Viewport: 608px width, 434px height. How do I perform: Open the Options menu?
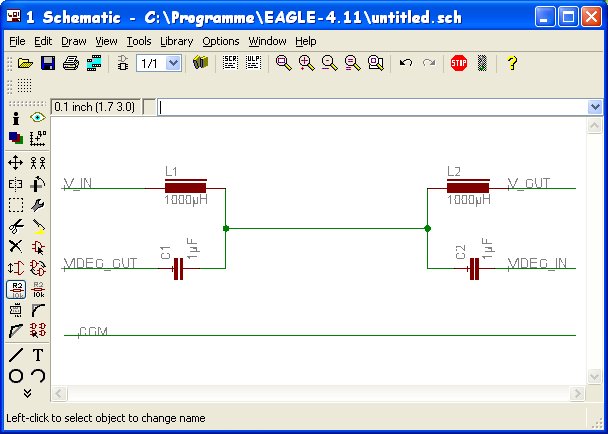coord(221,41)
